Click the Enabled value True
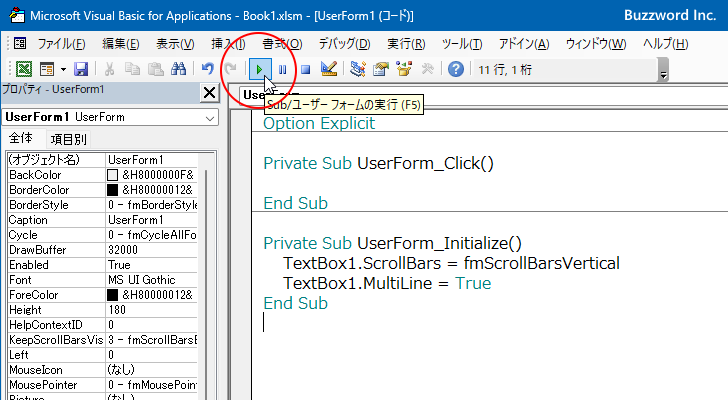This screenshot has height=400, width=728. pyautogui.click(x=119, y=265)
